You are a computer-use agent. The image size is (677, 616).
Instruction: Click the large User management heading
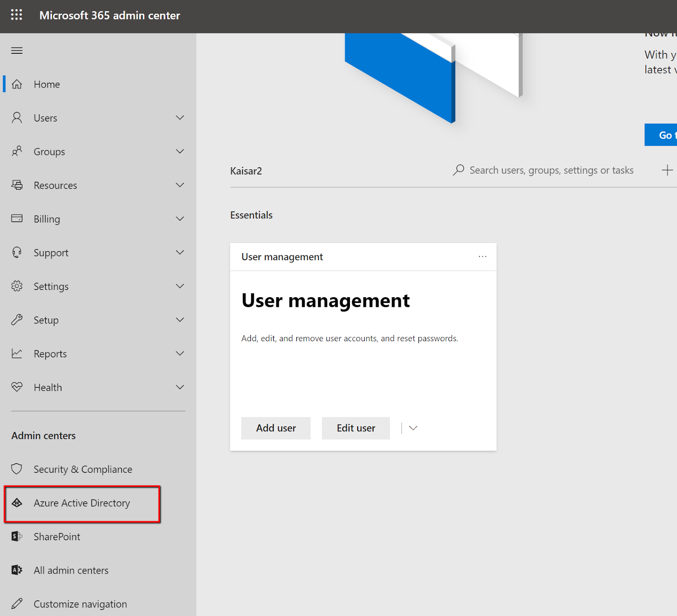click(x=325, y=301)
